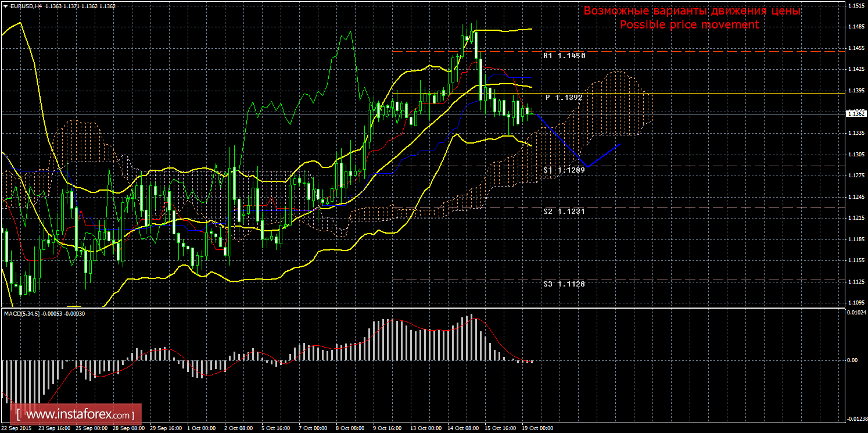868x433 pixels.
Task: Click the small triangle beside EURUSD,H4 title
Action: point(6,6)
